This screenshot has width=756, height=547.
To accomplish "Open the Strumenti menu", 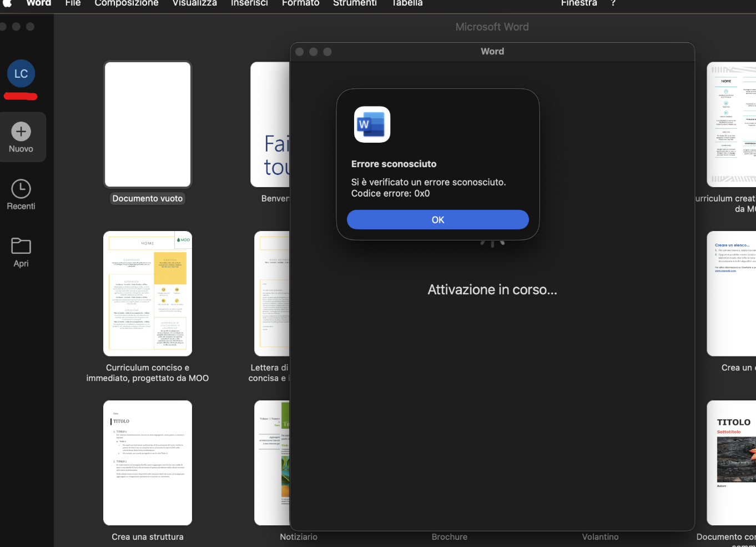I will click(x=355, y=3).
